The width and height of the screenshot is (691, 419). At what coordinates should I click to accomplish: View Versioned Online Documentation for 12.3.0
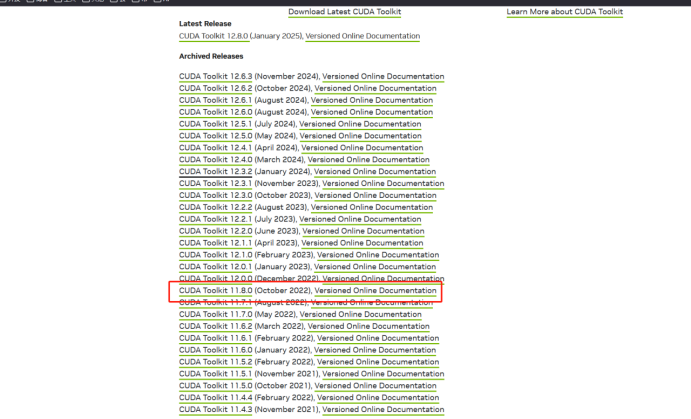(x=375, y=195)
